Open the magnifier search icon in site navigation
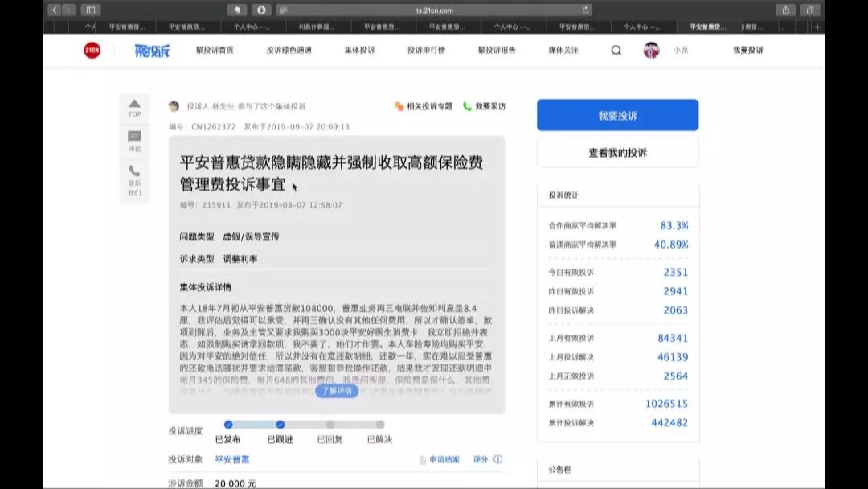 (x=616, y=51)
